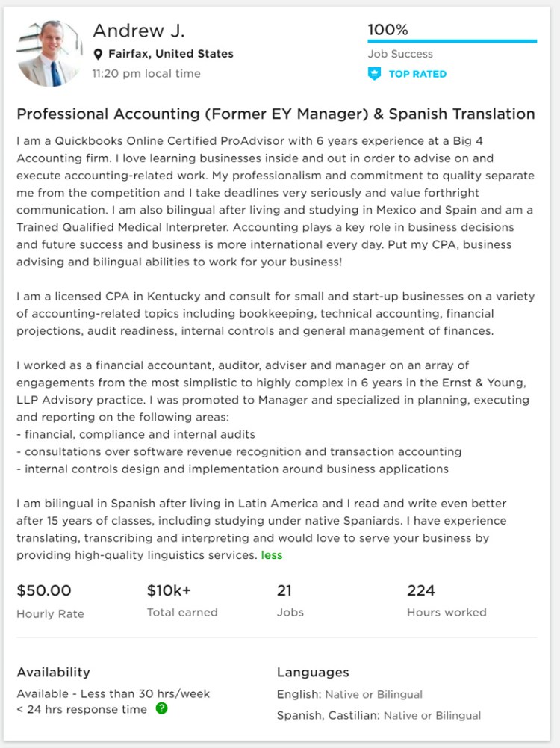Click the freelancer name Andrew J.
560x748 pixels.
tap(138, 31)
